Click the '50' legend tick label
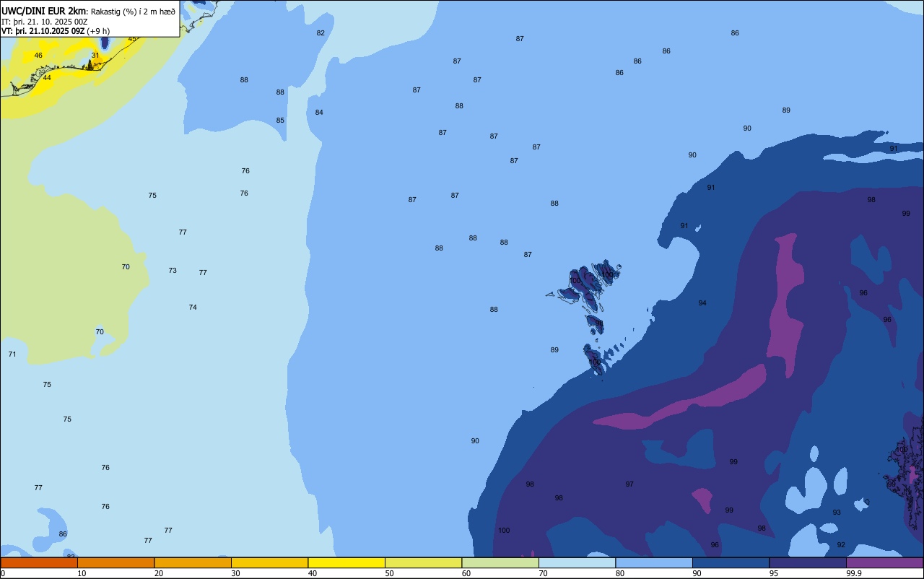Image resolution: width=924 pixels, height=579 pixels. [x=390, y=573]
